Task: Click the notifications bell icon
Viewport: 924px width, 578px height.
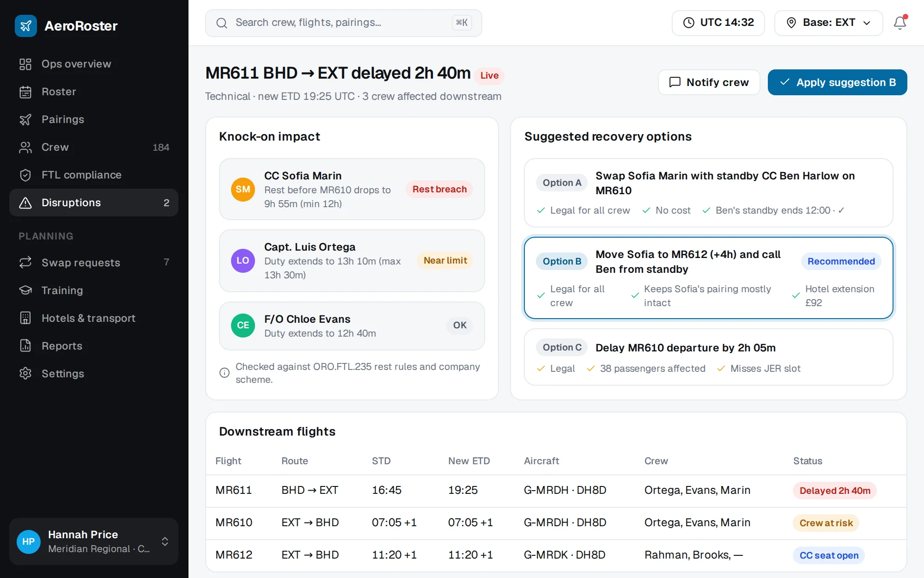Action: tap(900, 23)
